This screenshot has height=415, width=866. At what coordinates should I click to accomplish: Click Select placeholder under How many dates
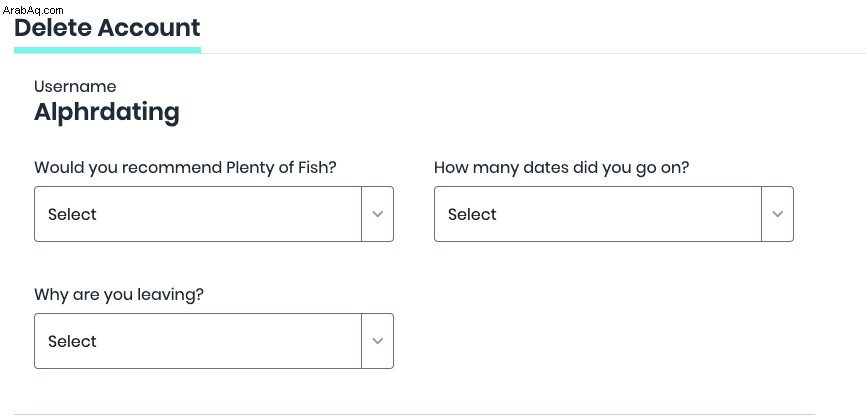click(x=472, y=214)
